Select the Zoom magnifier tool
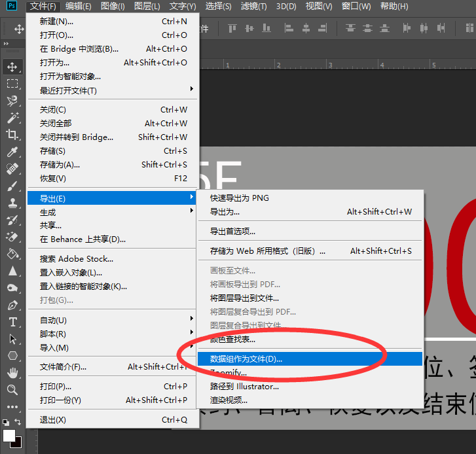Screen dimensions: 476x454 (x=12, y=390)
